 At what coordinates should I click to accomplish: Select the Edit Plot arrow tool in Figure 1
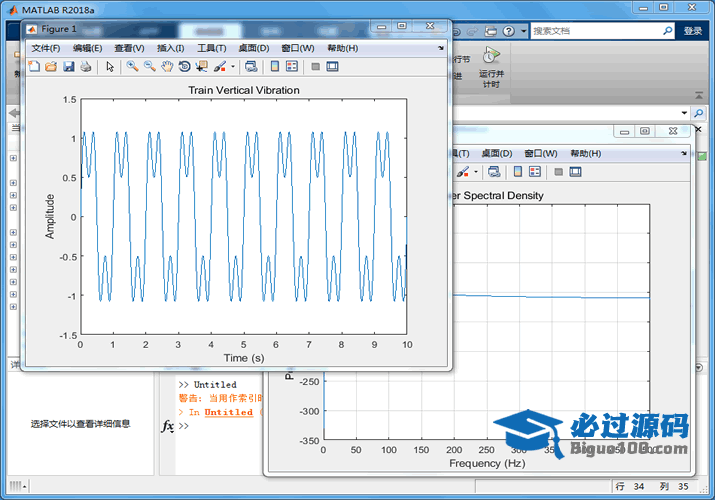coord(110,67)
